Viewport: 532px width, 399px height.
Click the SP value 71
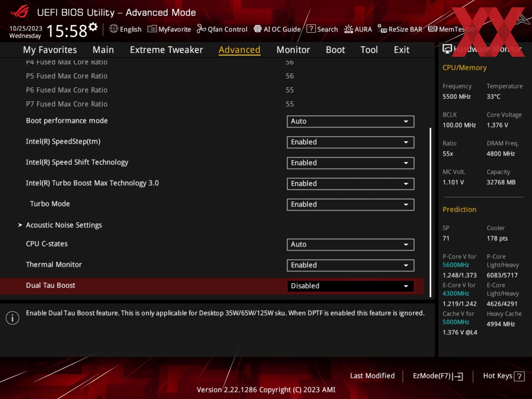(446, 239)
